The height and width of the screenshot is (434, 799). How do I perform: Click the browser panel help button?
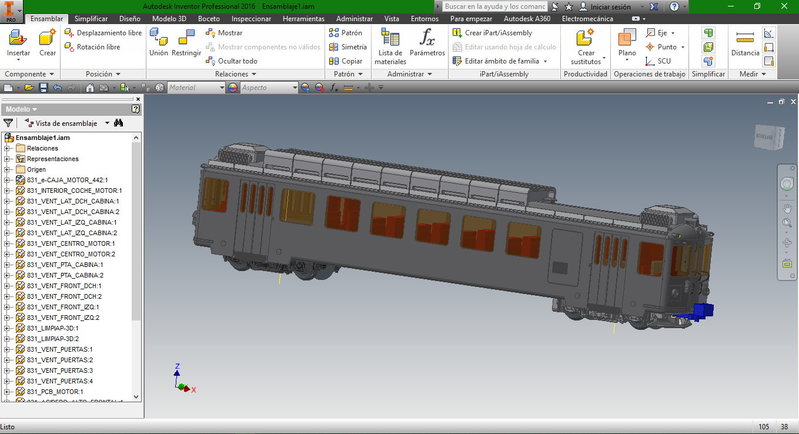pos(136,109)
